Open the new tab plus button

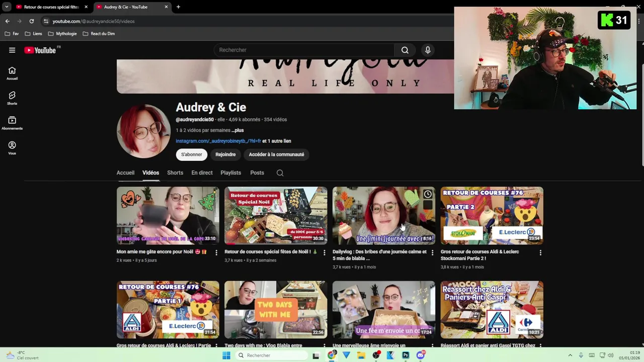pos(178,7)
